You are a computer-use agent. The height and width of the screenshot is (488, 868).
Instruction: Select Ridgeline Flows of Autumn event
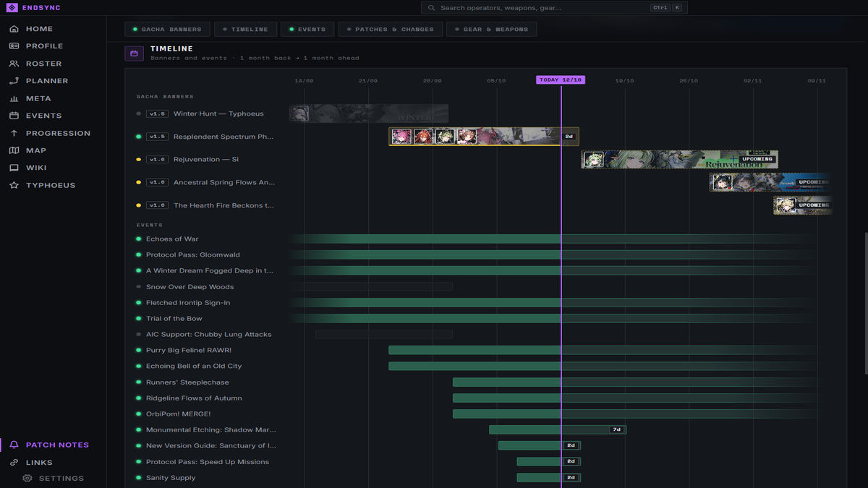[194, 398]
